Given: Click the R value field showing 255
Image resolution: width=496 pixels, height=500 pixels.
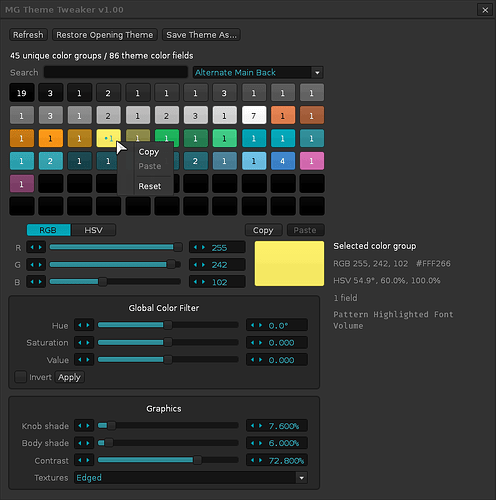Looking at the screenshot, I should tap(217, 247).
